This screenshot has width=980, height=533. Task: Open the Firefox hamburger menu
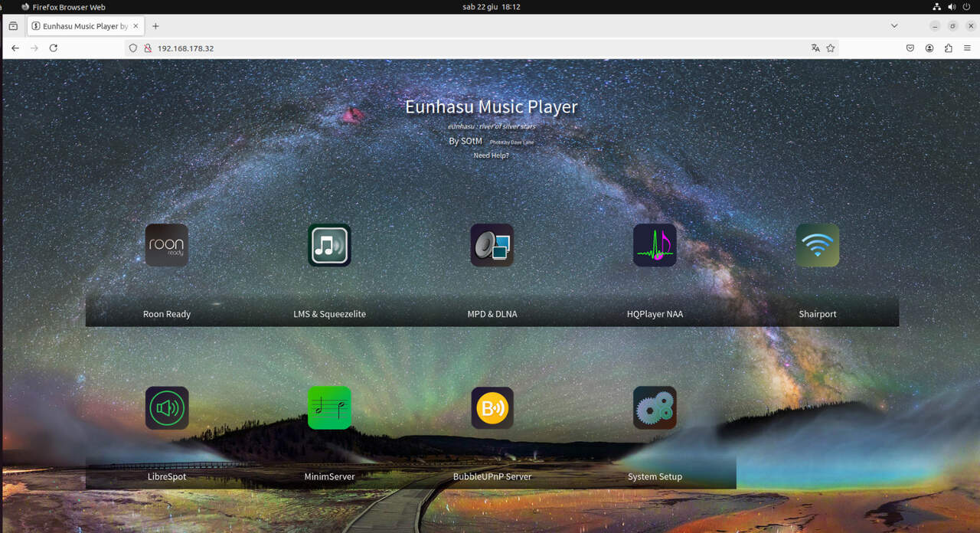click(968, 47)
